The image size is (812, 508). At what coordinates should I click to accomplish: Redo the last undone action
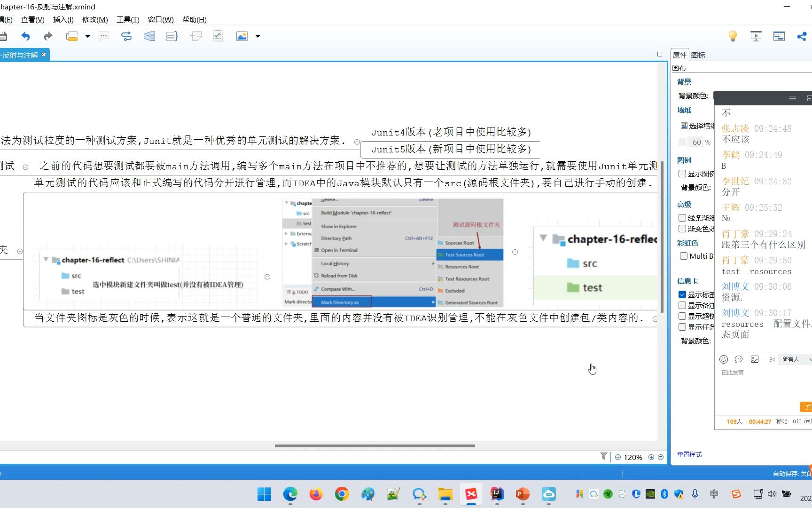tap(48, 36)
